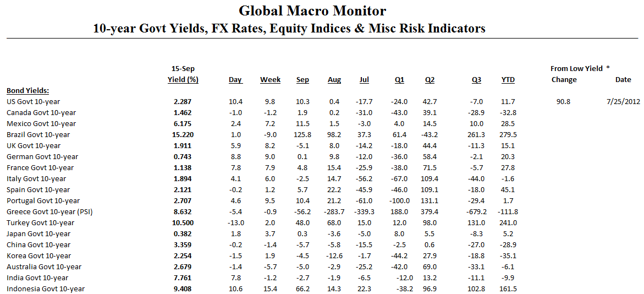Click the Indonesia Govt 10-year row label
644x294 pixels.
click(45, 289)
